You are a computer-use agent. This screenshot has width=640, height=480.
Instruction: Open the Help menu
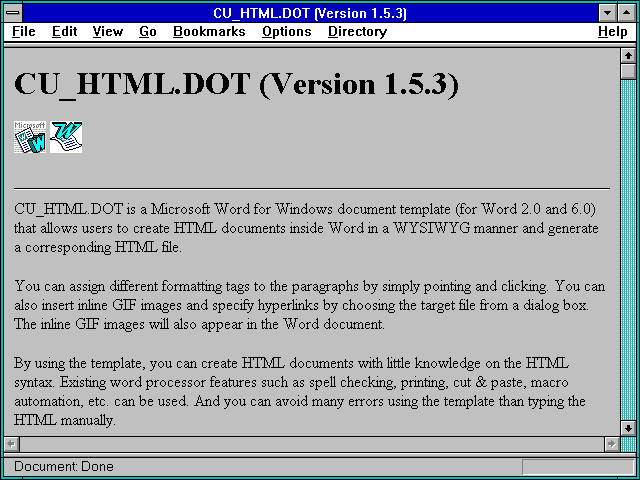point(613,31)
